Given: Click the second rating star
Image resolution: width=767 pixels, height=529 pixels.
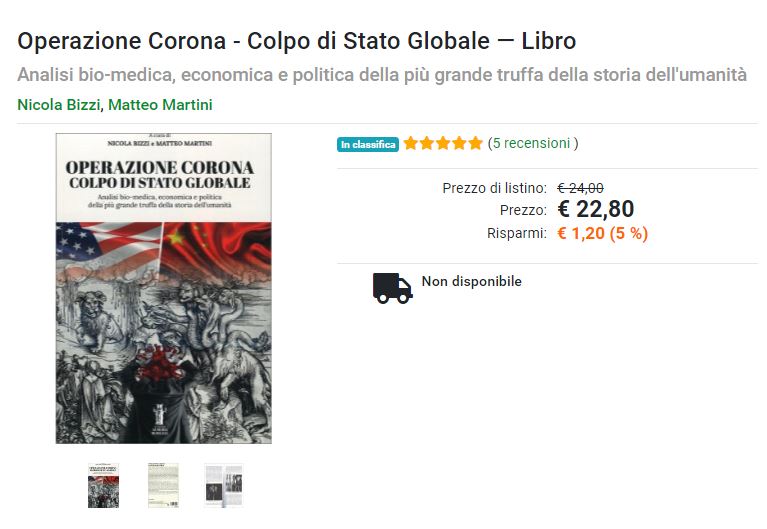Looking at the screenshot, I should click(x=427, y=143).
